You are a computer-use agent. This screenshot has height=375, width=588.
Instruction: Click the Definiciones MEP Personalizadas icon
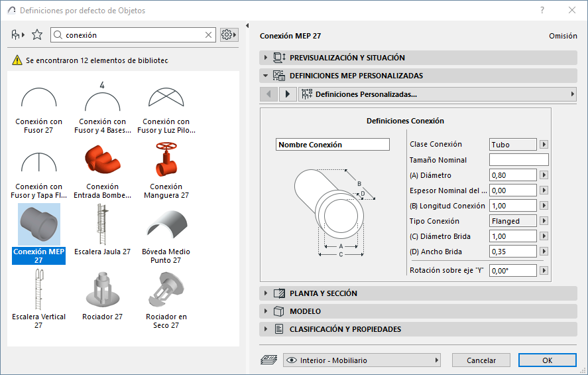coord(279,76)
